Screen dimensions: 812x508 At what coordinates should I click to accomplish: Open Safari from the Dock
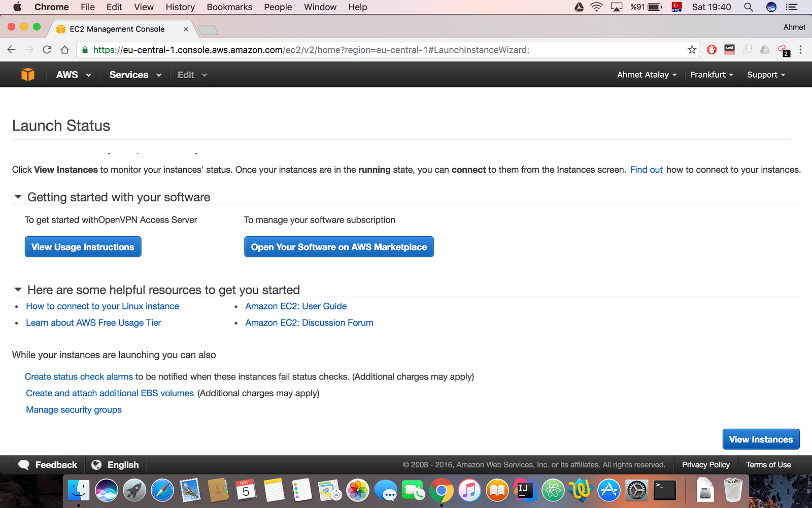pos(162,491)
